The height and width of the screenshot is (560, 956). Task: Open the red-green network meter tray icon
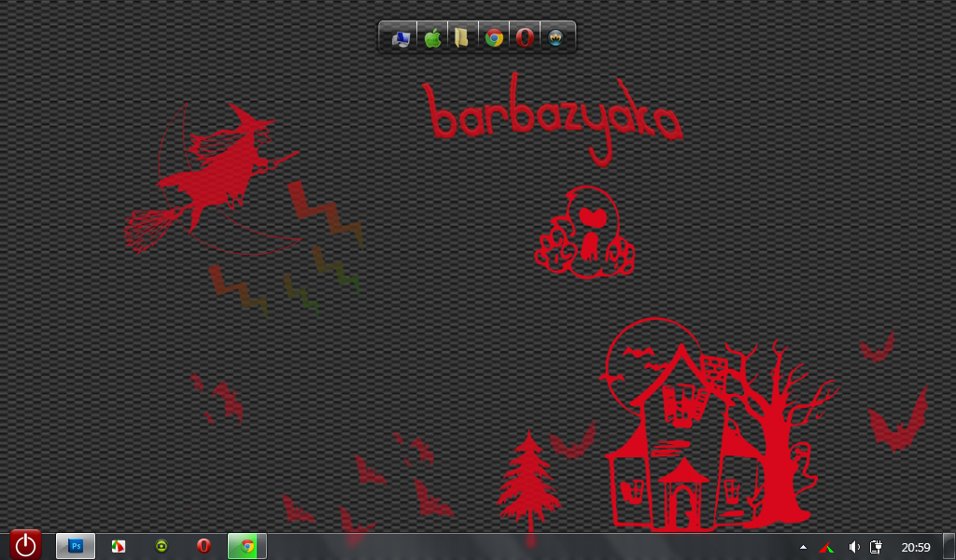coord(826,547)
